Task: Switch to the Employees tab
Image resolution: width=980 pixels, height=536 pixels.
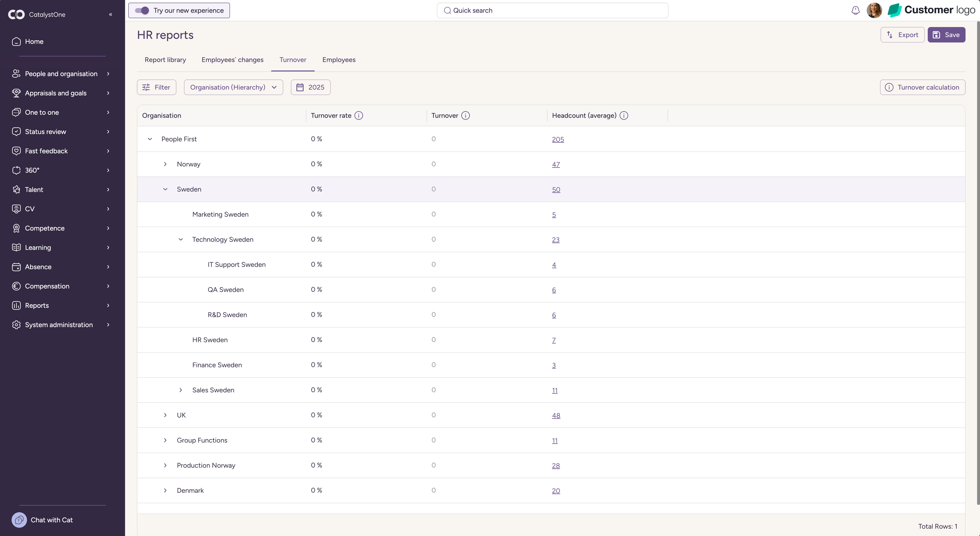Action: pyautogui.click(x=339, y=60)
